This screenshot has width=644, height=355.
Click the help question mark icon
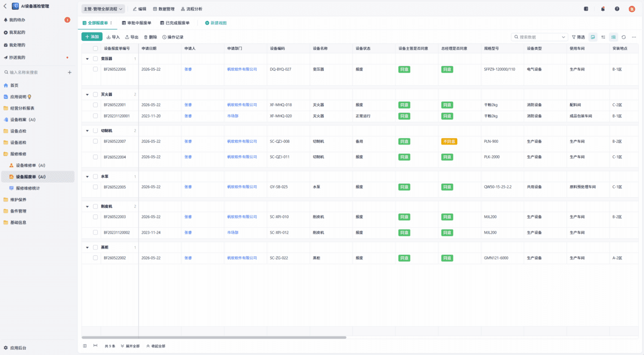617,9
